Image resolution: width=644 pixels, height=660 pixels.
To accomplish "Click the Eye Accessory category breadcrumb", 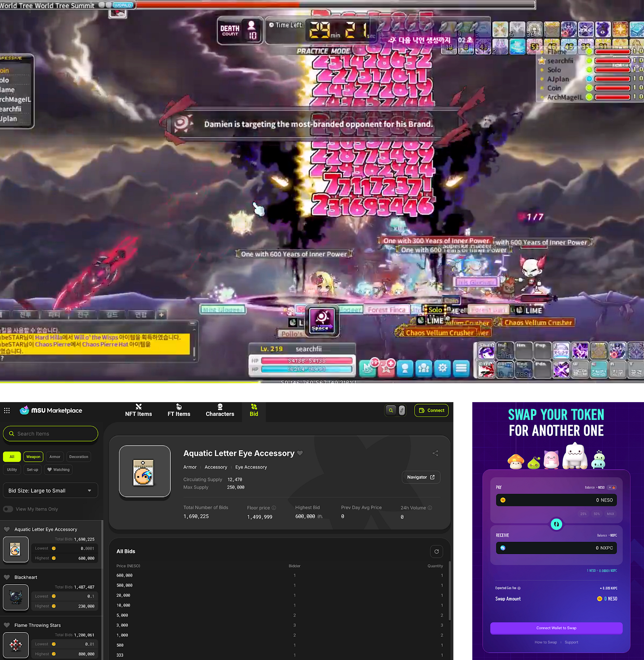I will coord(251,467).
